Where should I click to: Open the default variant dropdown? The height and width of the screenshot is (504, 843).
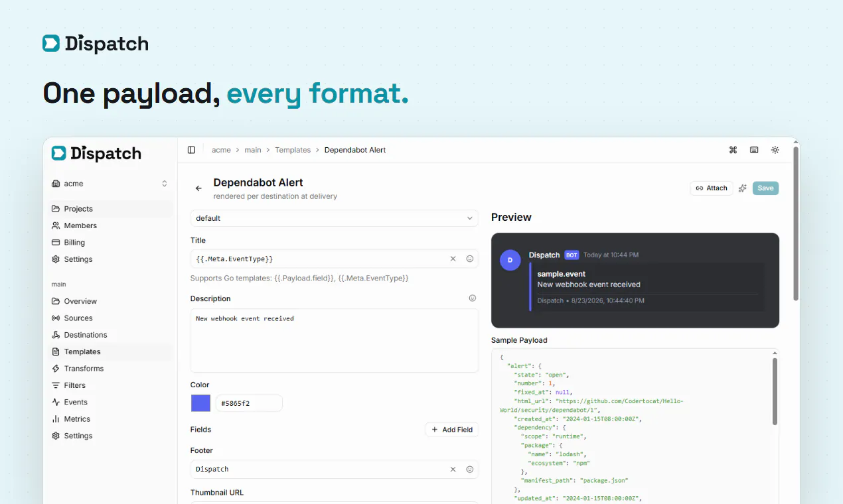pyautogui.click(x=334, y=218)
